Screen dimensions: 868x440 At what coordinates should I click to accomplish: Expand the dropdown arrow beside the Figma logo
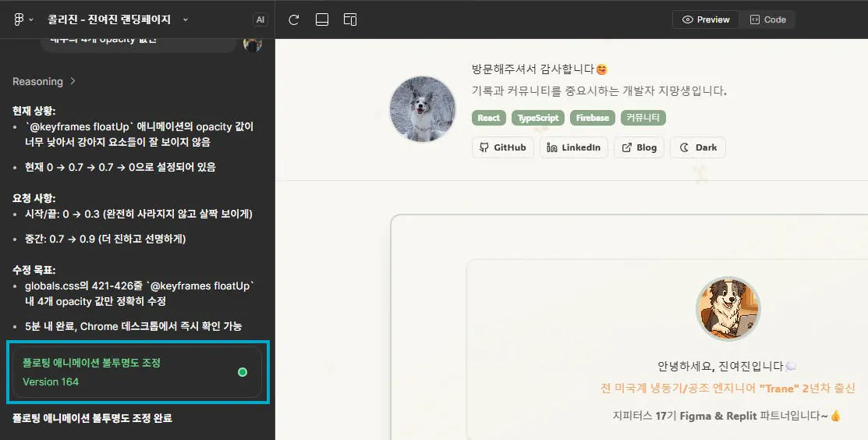(x=31, y=20)
